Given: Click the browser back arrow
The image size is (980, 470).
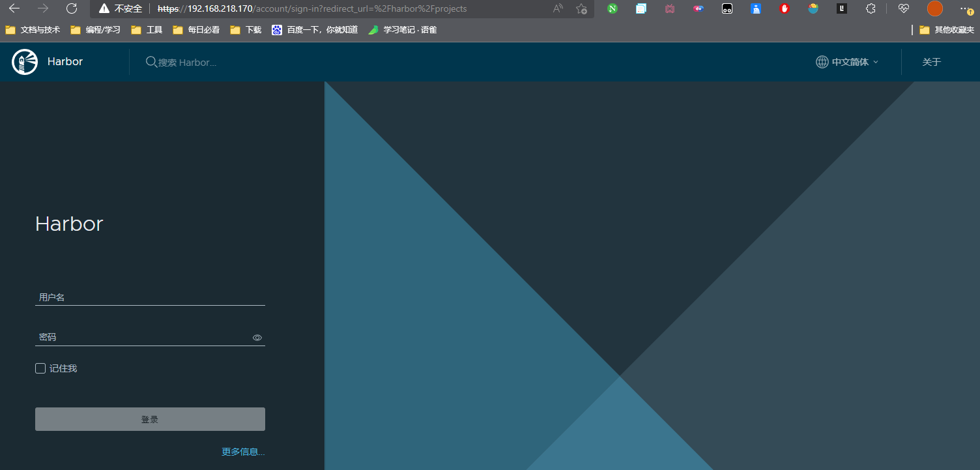Looking at the screenshot, I should pyautogui.click(x=14, y=8).
